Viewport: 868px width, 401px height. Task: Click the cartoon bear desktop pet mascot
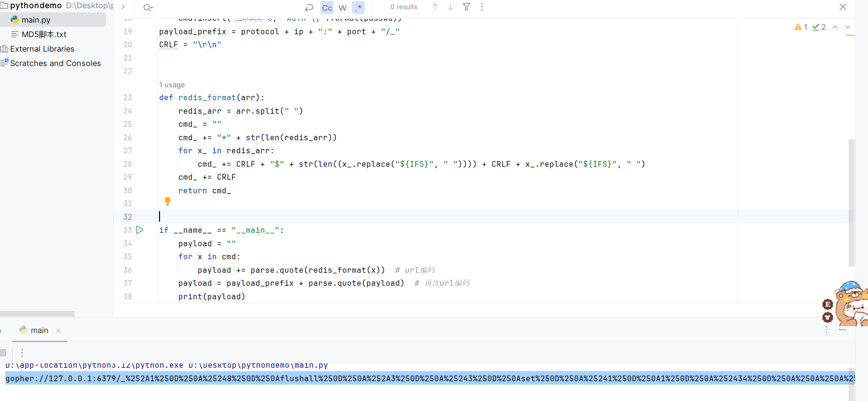[x=851, y=305]
